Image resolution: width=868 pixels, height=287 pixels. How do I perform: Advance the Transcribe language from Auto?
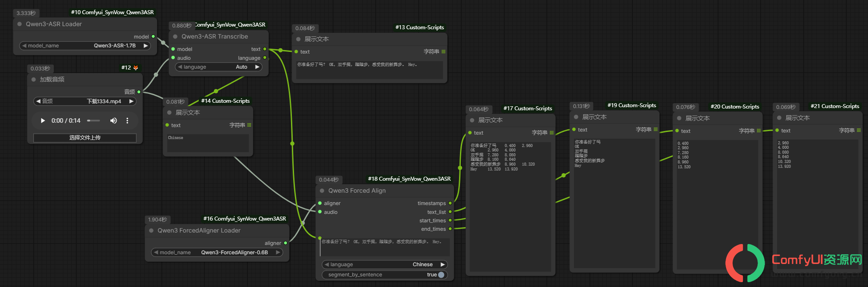257,67
